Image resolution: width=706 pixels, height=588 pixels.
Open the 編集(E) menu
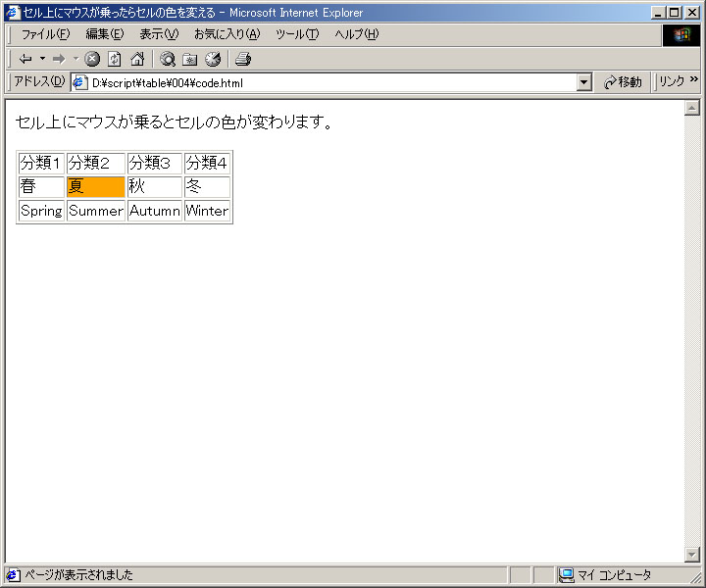click(x=105, y=34)
